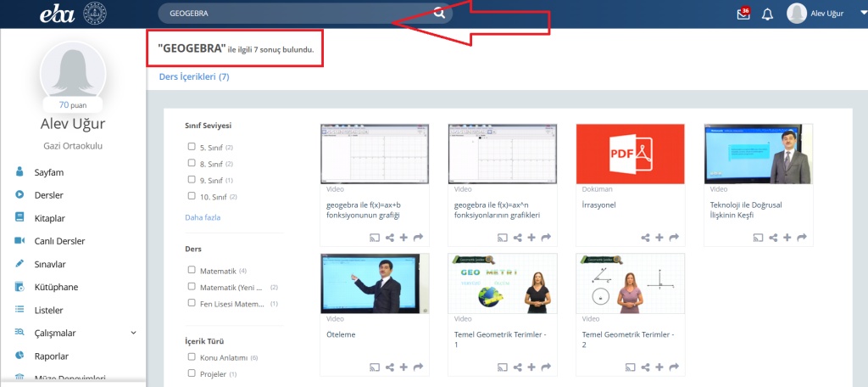Click the search magnifier icon
The height and width of the screenshot is (387, 868).
pyautogui.click(x=439, y=14)
